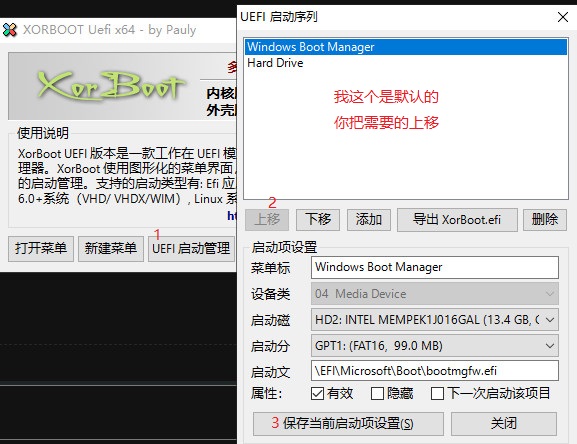This screenshot has height=444, width=577.
Task: Enable 下一次启动该项目 checkbox
Action: point(437,393)
